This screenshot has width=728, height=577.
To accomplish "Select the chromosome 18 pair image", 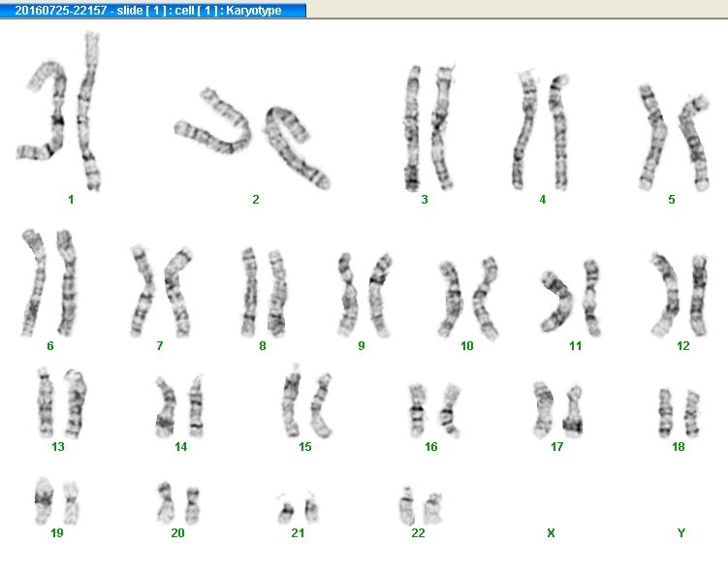I will (679, 413).
